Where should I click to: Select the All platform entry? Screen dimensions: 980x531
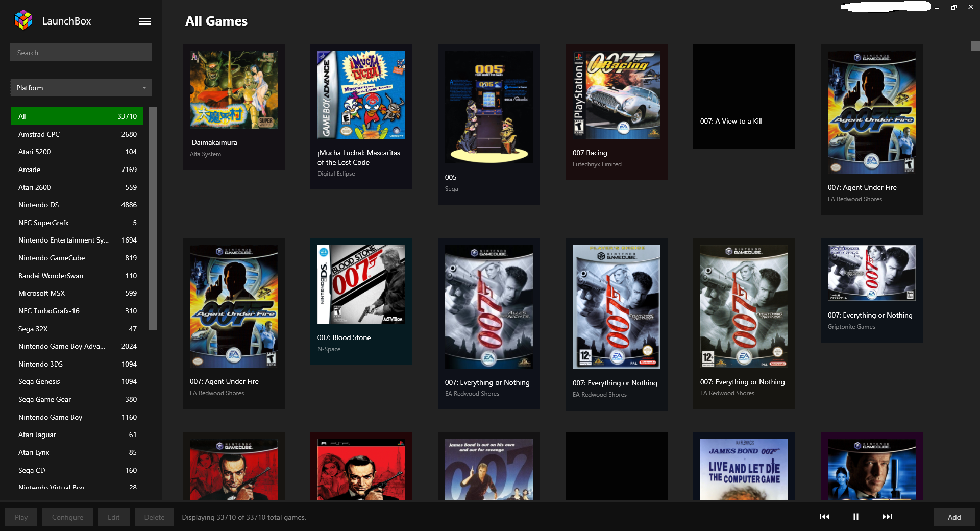(77, 116)
